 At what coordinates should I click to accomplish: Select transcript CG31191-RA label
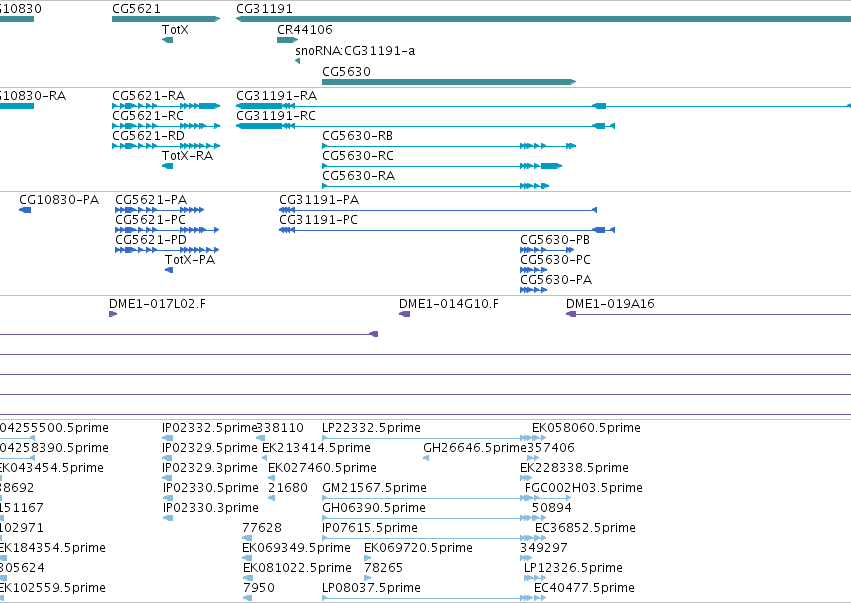click(x=277, y=96)
